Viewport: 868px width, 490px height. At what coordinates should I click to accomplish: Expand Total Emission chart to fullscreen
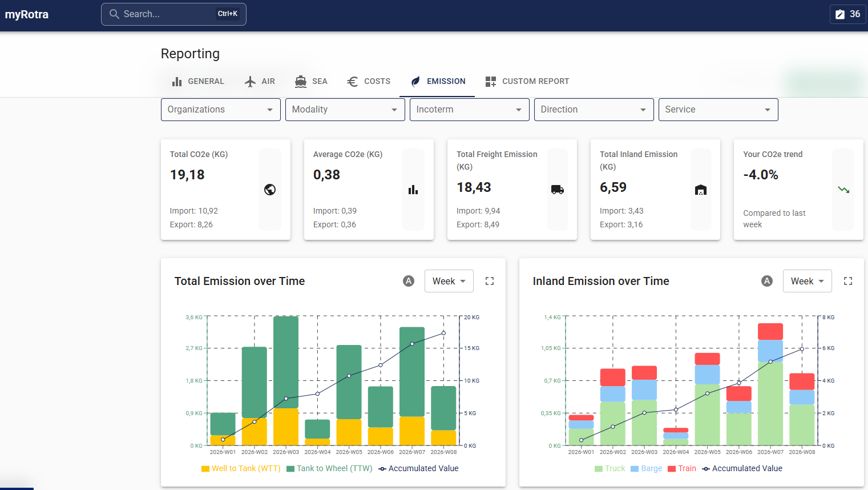pos(490,280)
